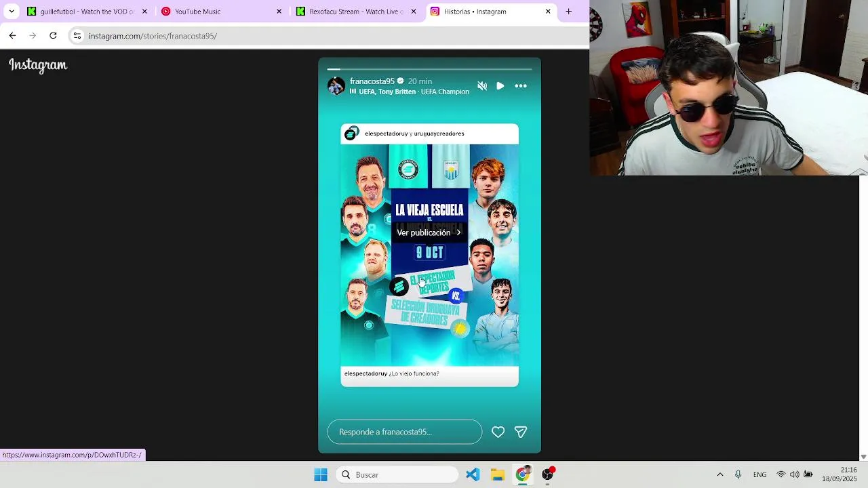This screenshot has height=488, width=868.
Task: Close the guillefutbol tab
Action: [x=144, y=12]
